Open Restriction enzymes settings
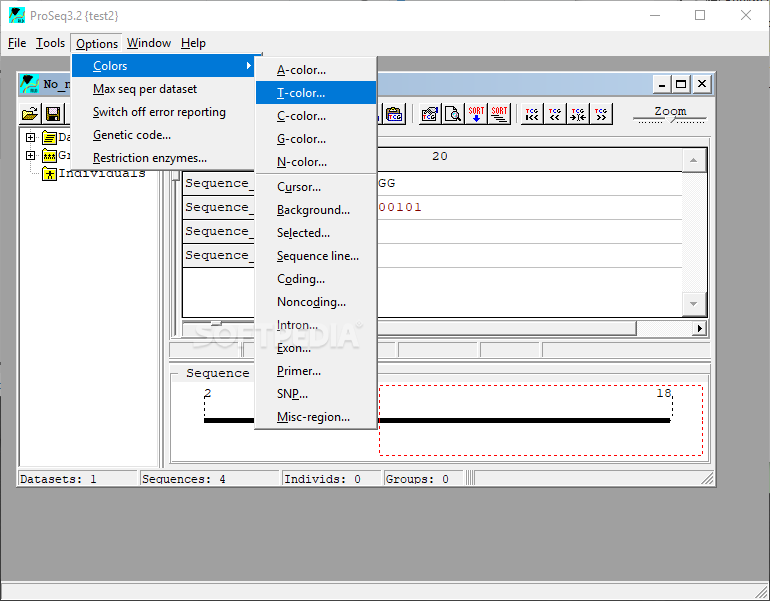The width and height of the screenshot is (770, 601). pyautogui.click(x=163, y=158)
